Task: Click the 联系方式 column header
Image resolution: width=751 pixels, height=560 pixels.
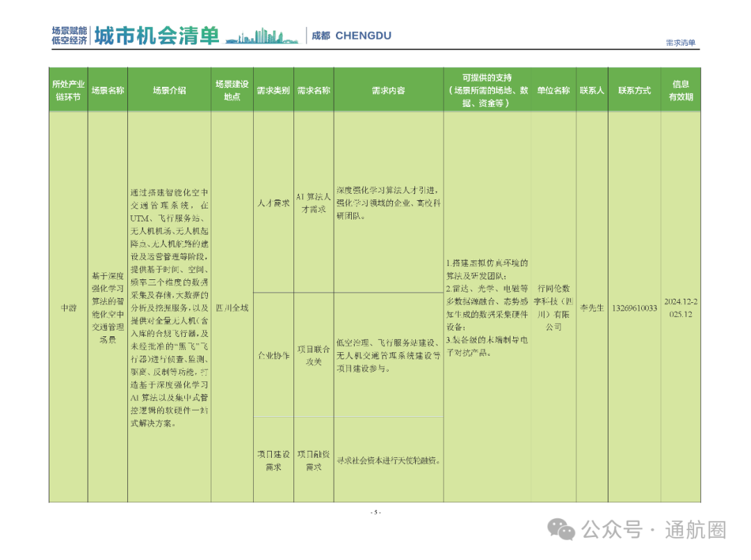Action: pos(635,90)
